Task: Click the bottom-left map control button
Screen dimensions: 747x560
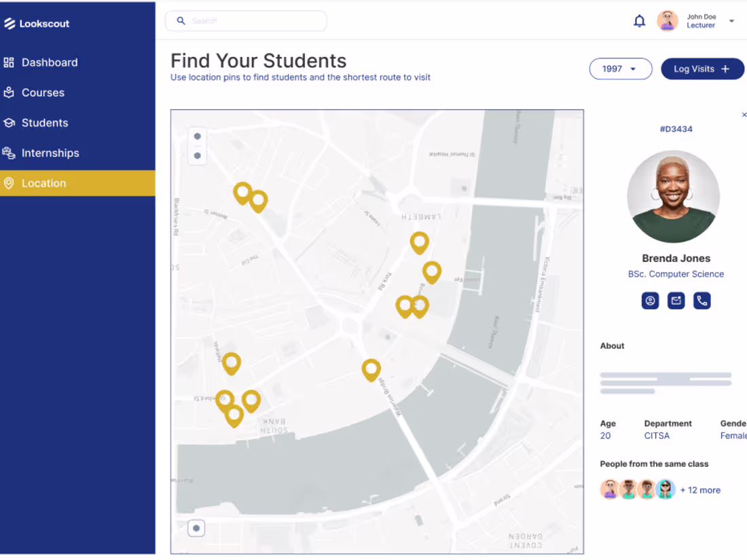Action: click(196, 528)
